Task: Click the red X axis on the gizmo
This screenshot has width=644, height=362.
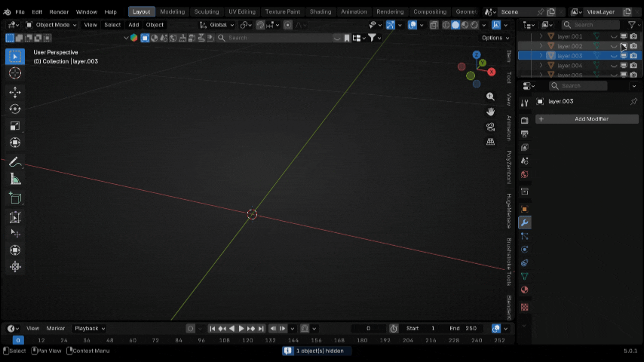Action: pyautogui.click(x=492, y=72)
